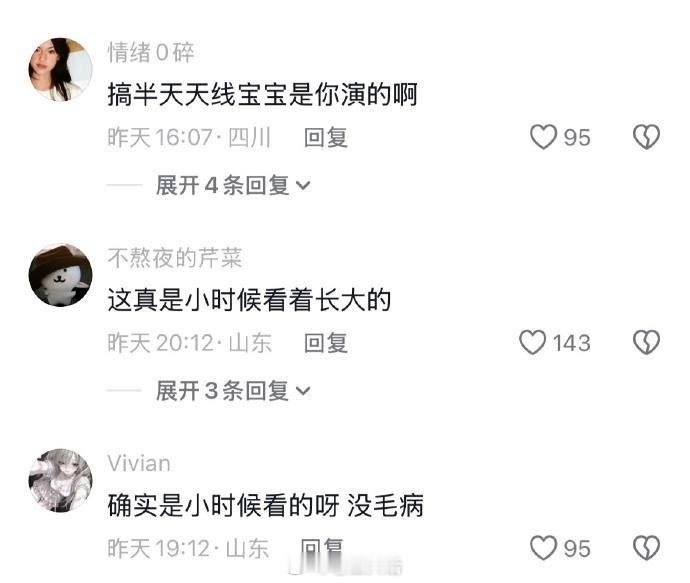Open username Vivian
Image resolution: width=690 pixels, height=583 pixels.
[139, 464]
